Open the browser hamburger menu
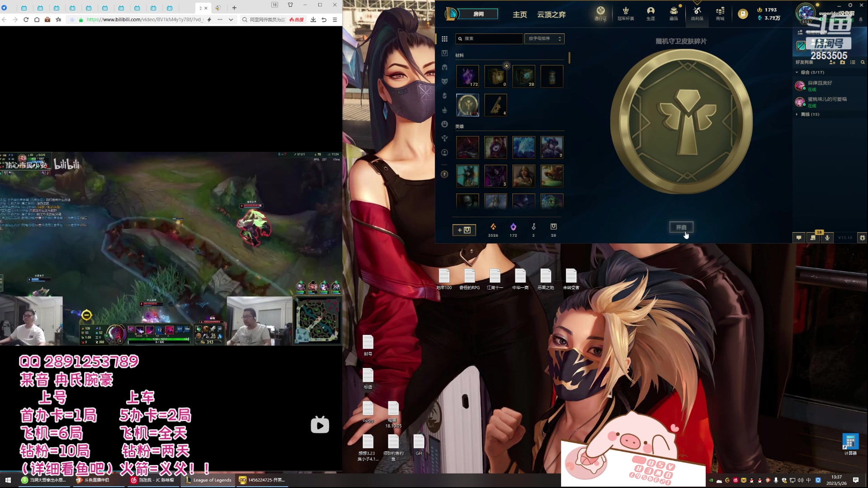Image resolution: width=868 pixels, height=488 pixels. pos(335,20)
